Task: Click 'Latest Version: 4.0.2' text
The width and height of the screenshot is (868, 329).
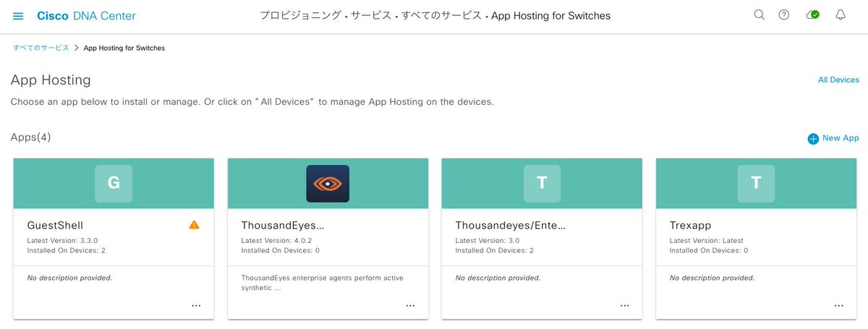Action: pos(277,240)
